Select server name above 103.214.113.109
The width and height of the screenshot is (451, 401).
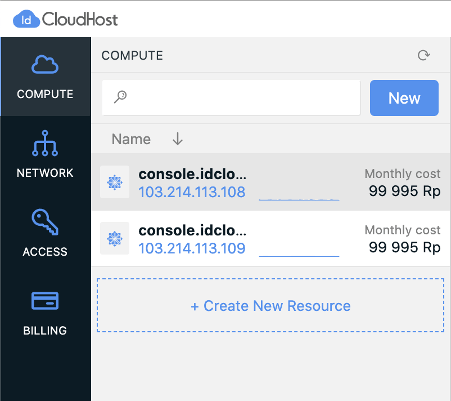pyautogui.click(x=193, y=230)
